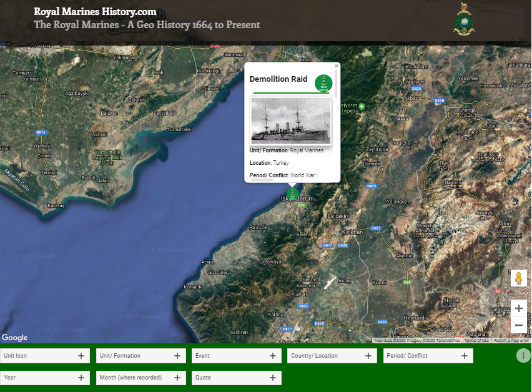Click the Royal Marines badge in popup
The width and height of the screenshot is (532, 392).
(x=323, y=84)
